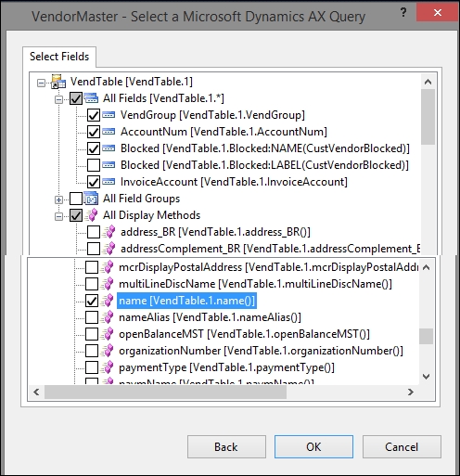460x476 pixels.
Task: Select 'openBalanceMST [VendTable.1.openBalanceMST()]' text
Action: [244, 334]
